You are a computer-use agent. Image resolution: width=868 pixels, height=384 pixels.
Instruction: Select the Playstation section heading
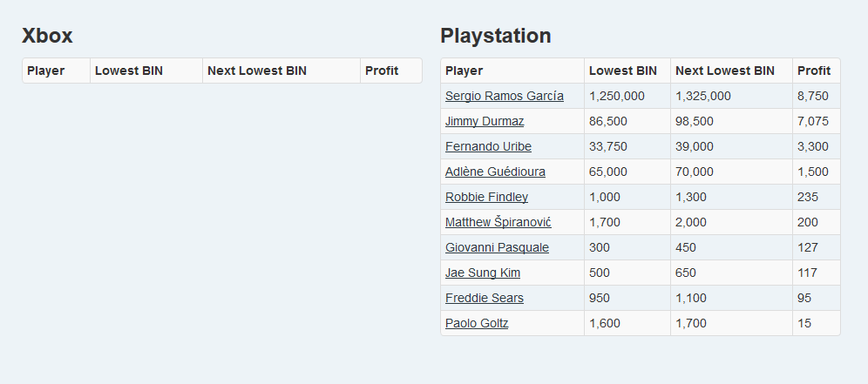496,36
